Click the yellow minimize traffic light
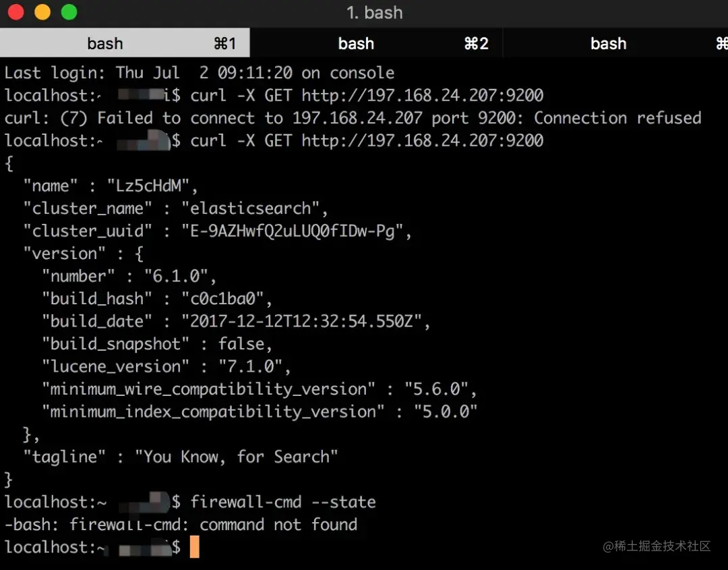The width and height of the screenshot is (728, 570). pos(40,11)
